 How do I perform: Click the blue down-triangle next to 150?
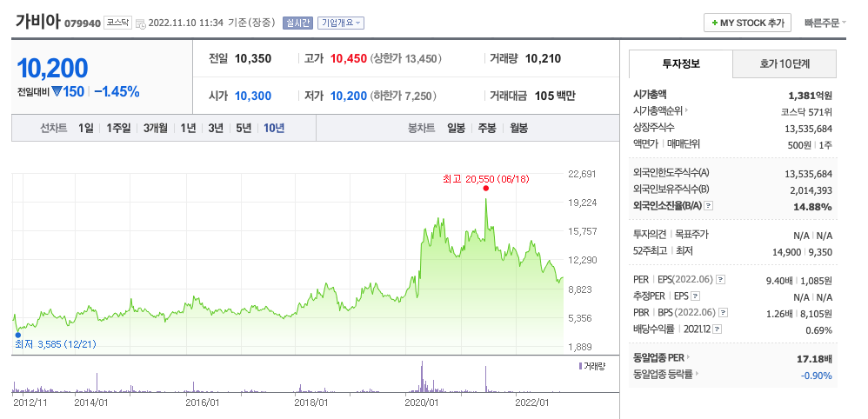coord(57,92)
